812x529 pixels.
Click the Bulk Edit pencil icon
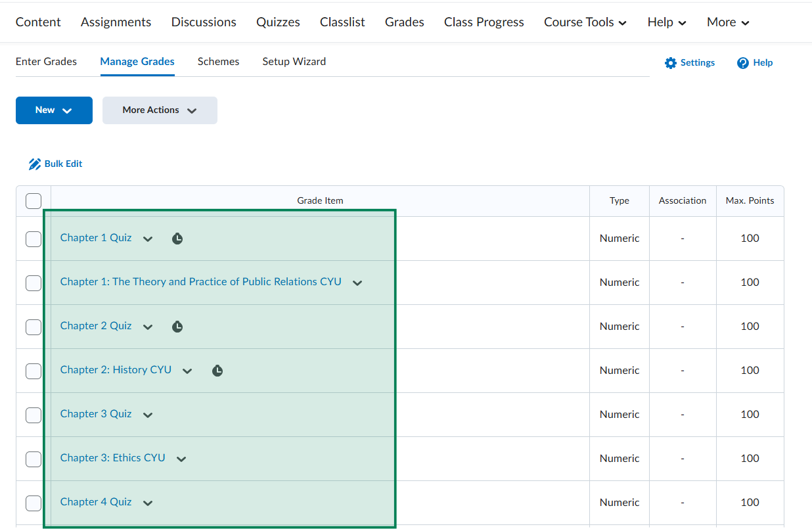click(x=35, y=164)
